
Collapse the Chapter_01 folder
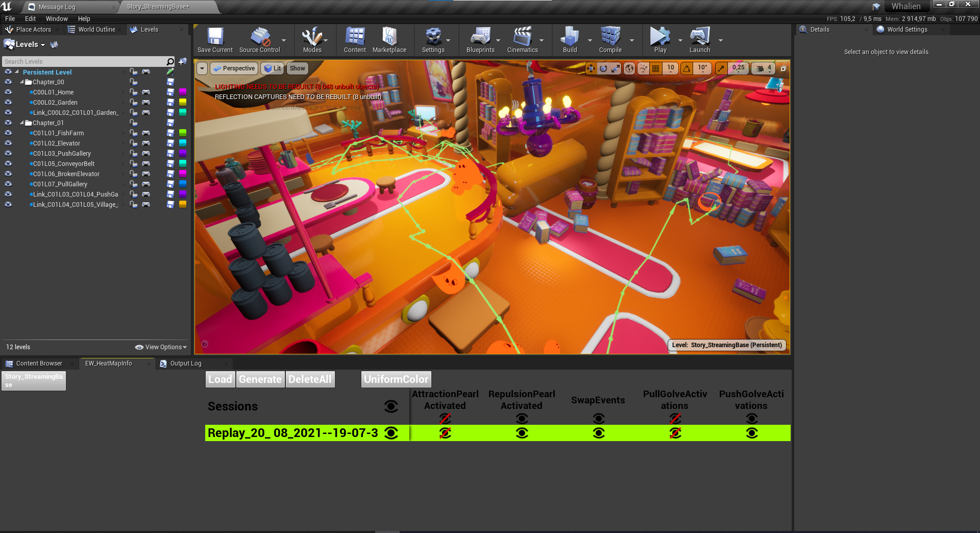[x=22, y=123]
